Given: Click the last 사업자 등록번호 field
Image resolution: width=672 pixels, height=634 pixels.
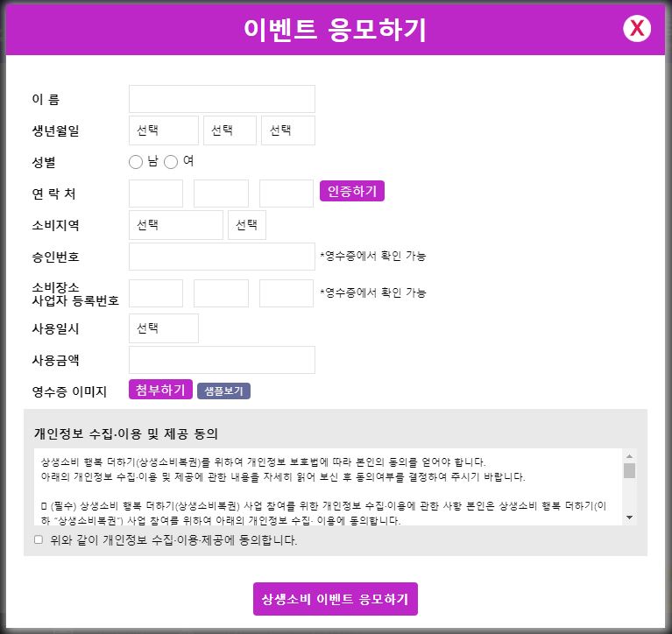Looking at the screenshot, I should [286, 293].
